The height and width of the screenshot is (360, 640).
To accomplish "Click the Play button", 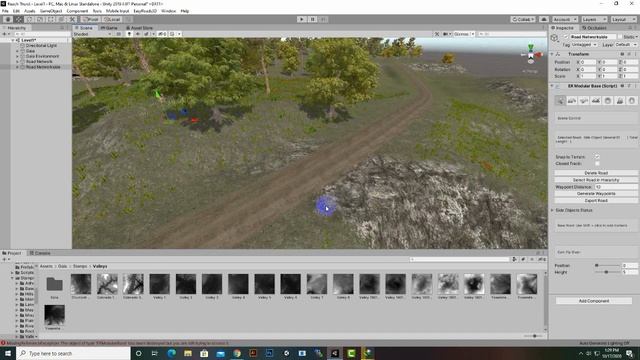I will pyautogui.click(x=302, y=19).
